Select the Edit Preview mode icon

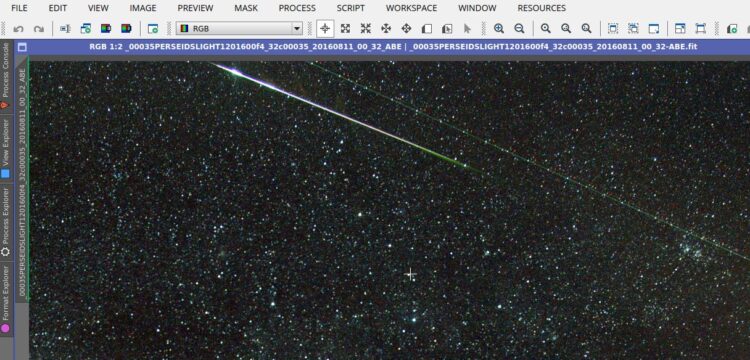pos(447,29)
